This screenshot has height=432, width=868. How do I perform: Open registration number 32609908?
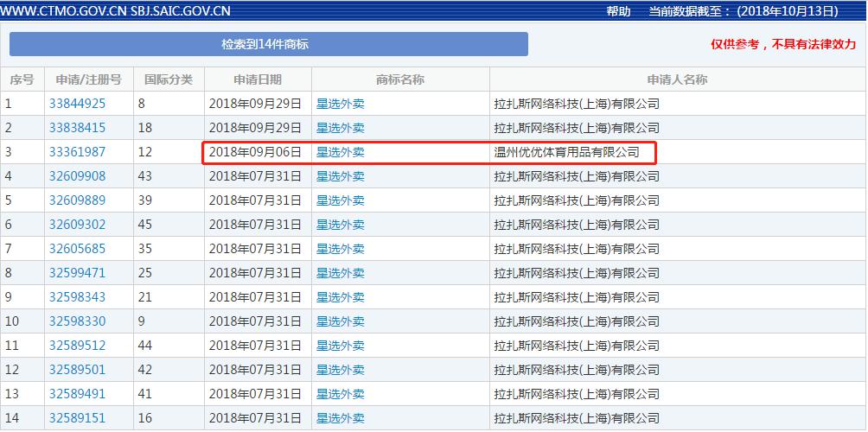coord(77,176)
